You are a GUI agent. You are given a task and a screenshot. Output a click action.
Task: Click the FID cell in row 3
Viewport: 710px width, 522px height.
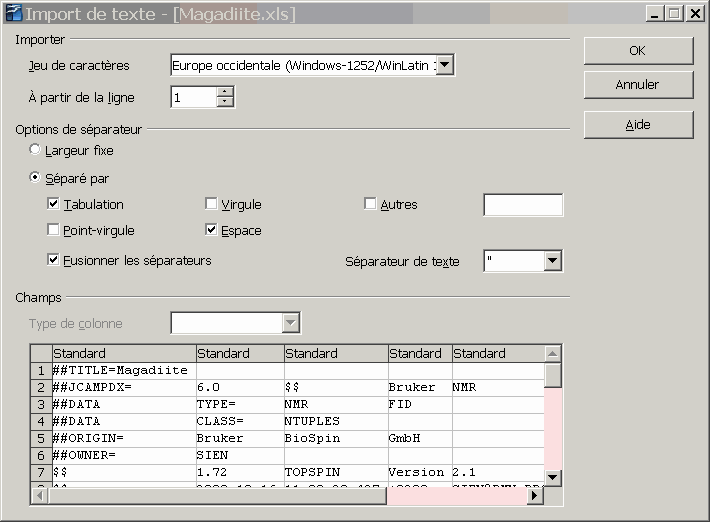point(420,404)
